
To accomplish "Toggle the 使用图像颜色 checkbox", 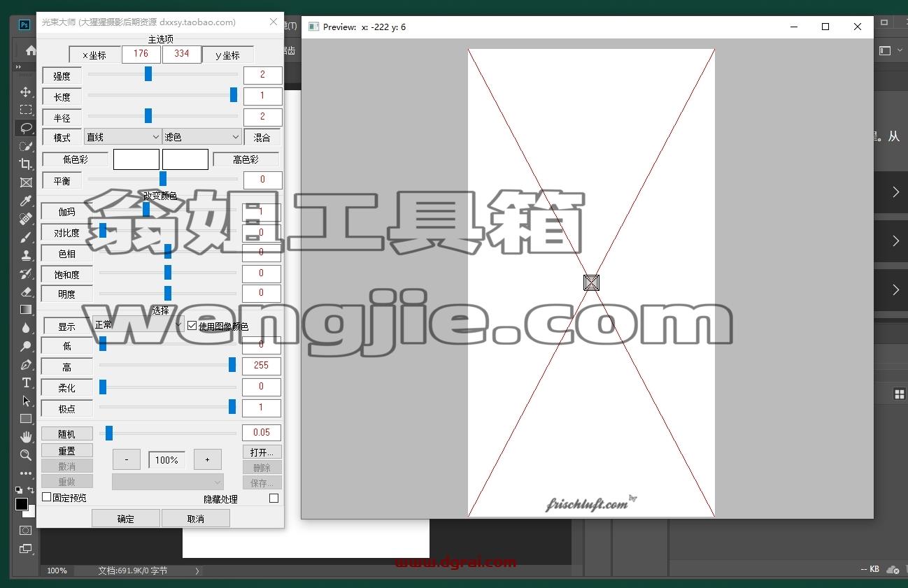I will click(x=192, y=326).
